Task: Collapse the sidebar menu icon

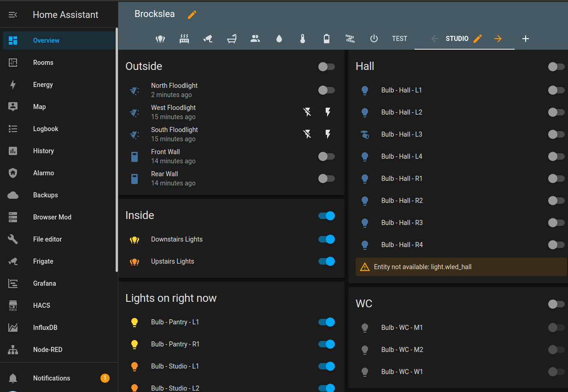Action: pyautogui.click(x=13, y=15)
